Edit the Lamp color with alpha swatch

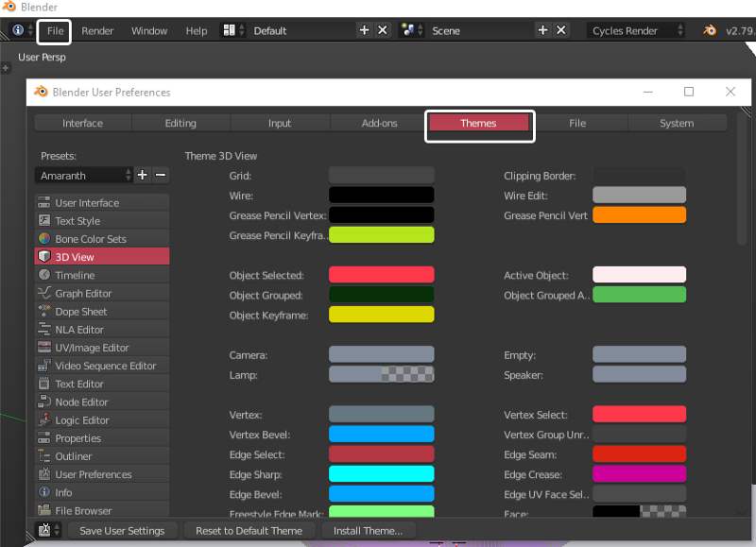tap(382, 374)
